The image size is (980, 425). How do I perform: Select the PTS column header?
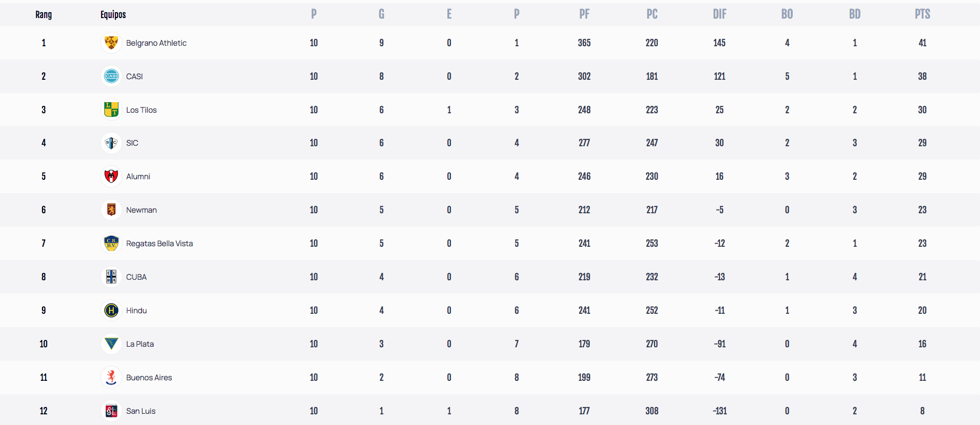pos(923,14)
